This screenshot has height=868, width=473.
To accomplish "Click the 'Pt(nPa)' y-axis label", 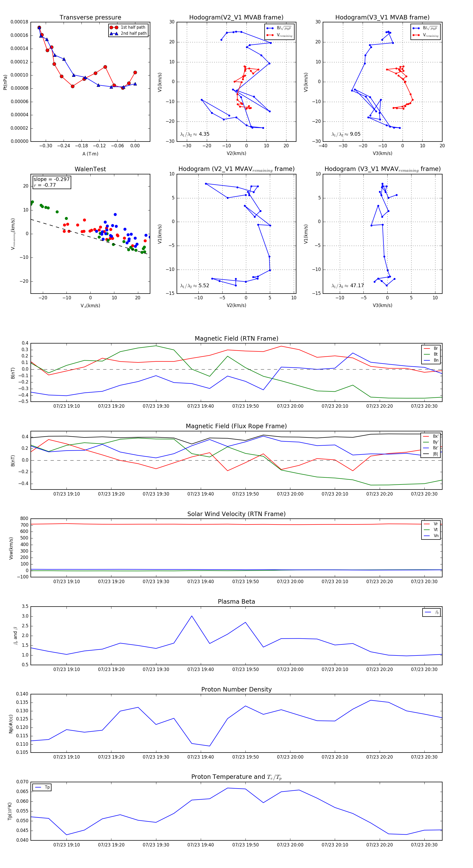I will click(5, 82).
